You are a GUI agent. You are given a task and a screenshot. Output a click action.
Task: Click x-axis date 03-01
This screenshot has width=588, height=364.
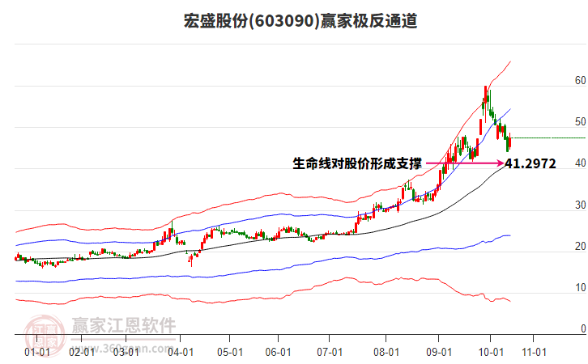click(126, 352)
